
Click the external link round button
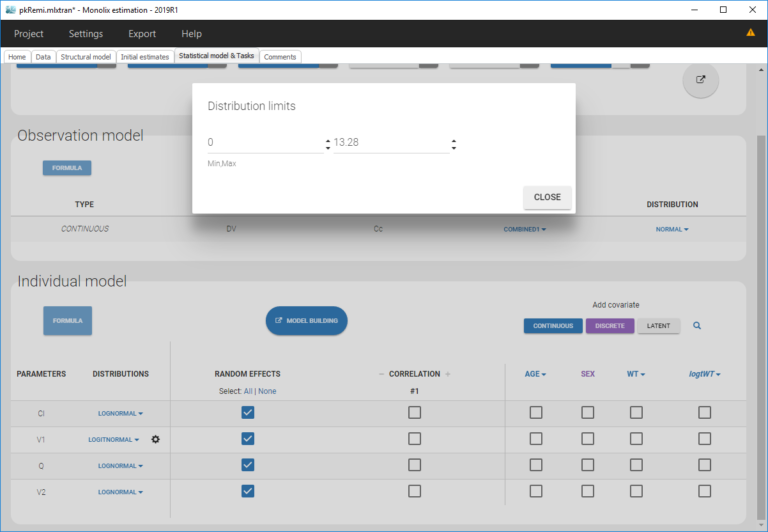pos(700,81)
